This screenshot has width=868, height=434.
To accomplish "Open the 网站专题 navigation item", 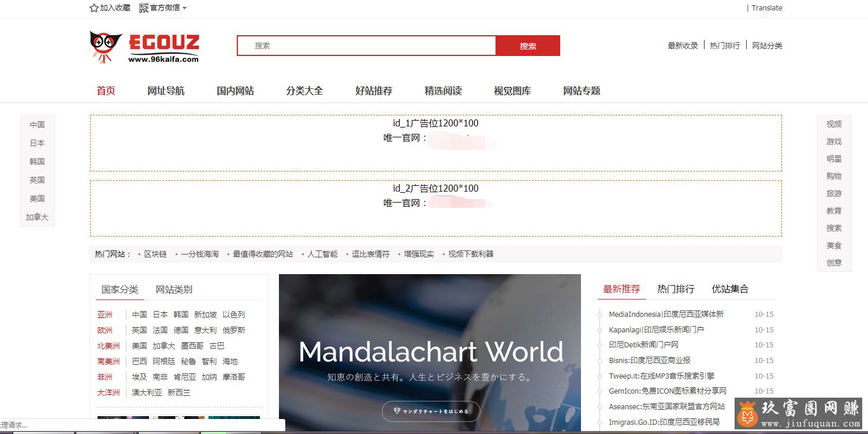I will click(x=582, y=91).
